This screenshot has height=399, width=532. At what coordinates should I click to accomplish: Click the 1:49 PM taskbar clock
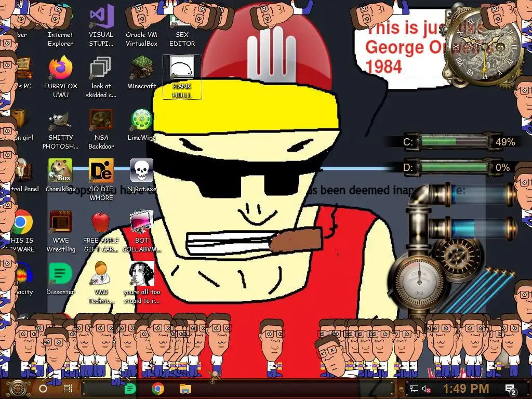[x=466, y=389]
